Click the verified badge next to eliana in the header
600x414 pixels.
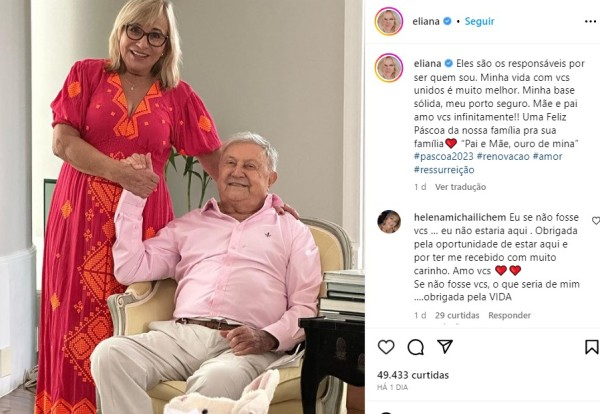(447, 21)
